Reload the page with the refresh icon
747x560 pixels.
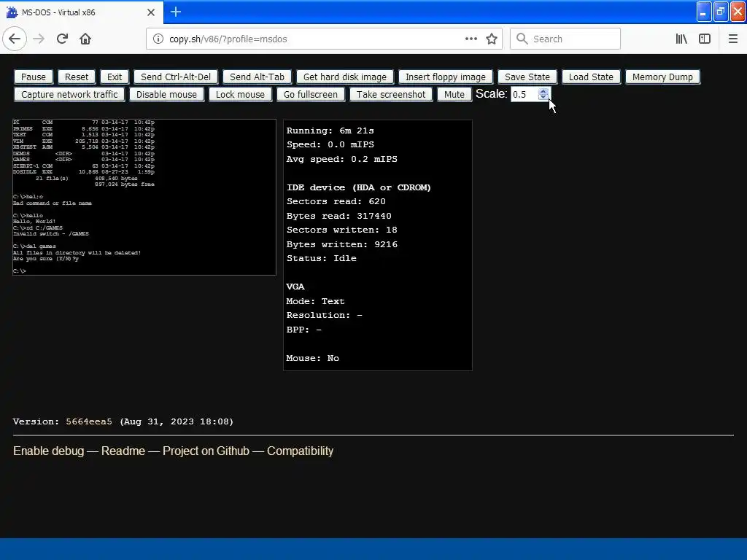pos(62,39)
